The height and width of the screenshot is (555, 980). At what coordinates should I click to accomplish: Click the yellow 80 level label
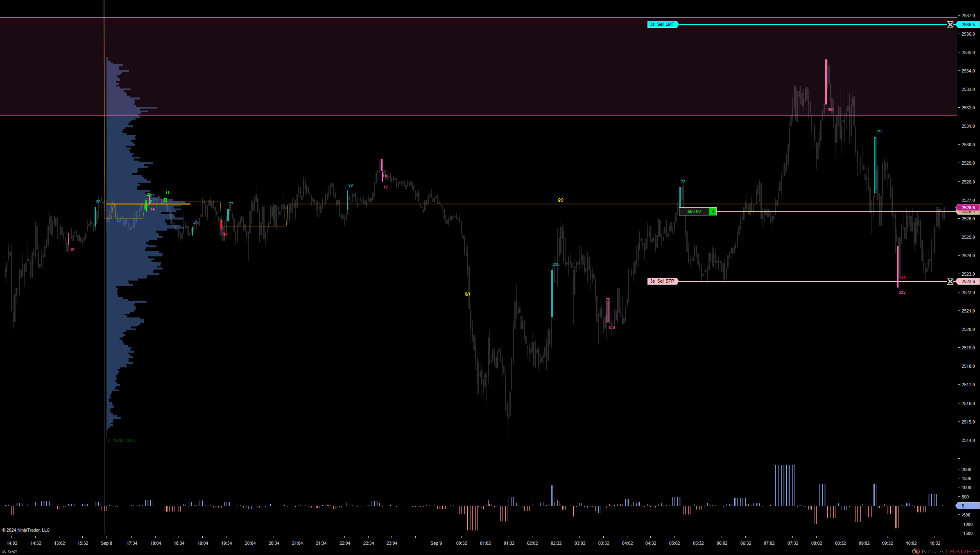(467, 294)
